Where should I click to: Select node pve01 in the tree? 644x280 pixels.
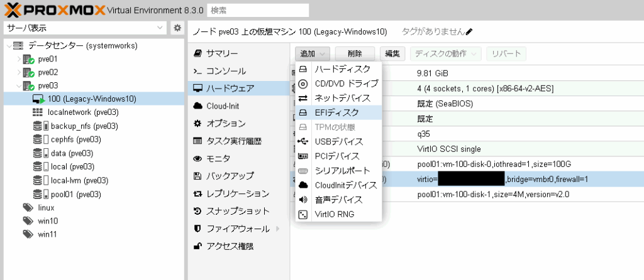coord(48,59)
